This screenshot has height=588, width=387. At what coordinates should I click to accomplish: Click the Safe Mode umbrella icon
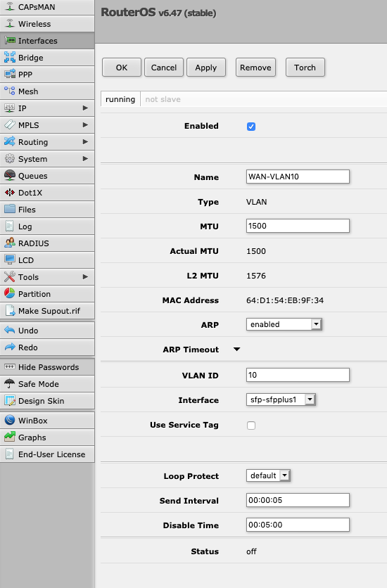(10, 383)
